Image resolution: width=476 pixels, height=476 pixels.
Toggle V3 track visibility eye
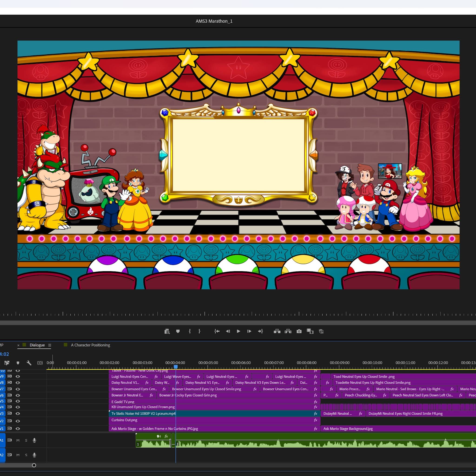pyautogui.click(x=18, y=414)
